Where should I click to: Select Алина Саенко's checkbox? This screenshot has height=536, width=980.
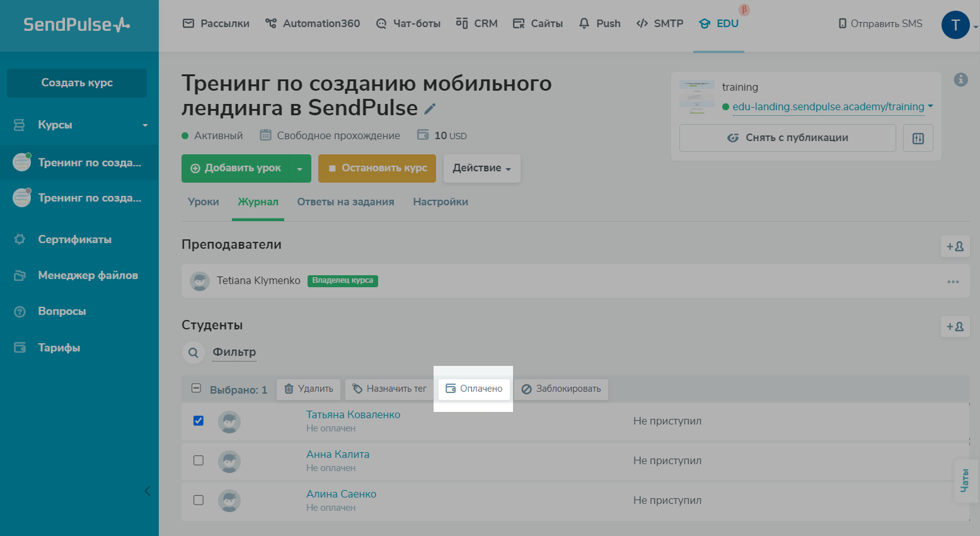pos(199,500)
